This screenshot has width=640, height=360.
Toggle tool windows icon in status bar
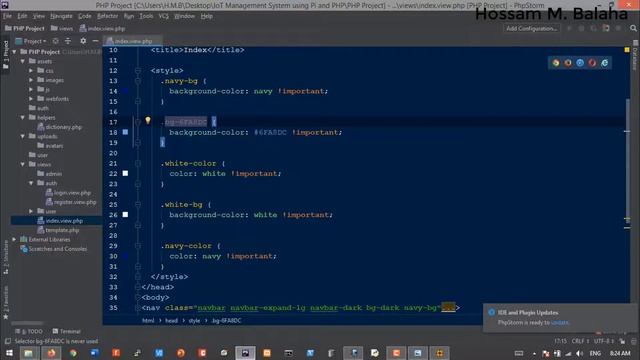pyautogui.click(x=7, y=341)
